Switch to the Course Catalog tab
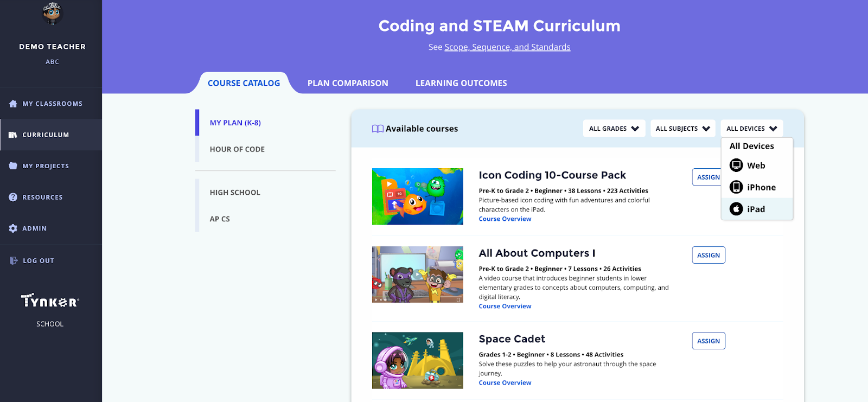Viewport: 868px width, 402px height. [x=244, y=83]
